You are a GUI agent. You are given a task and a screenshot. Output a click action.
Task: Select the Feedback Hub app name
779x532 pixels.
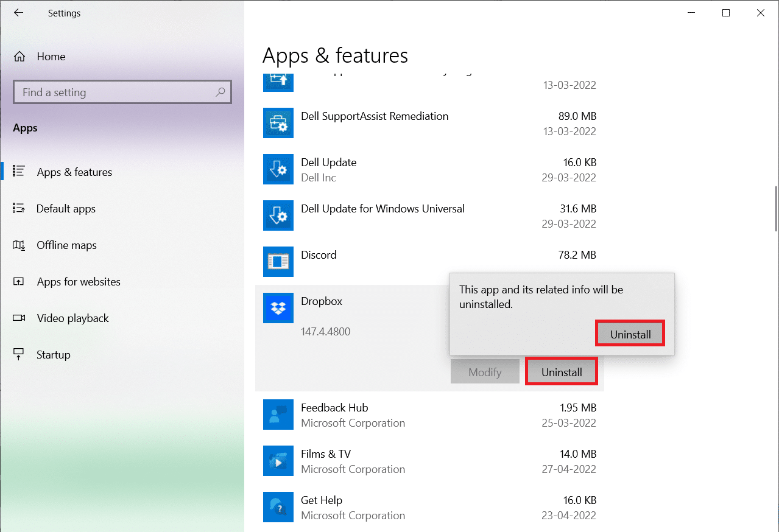[x=334, y=408]
